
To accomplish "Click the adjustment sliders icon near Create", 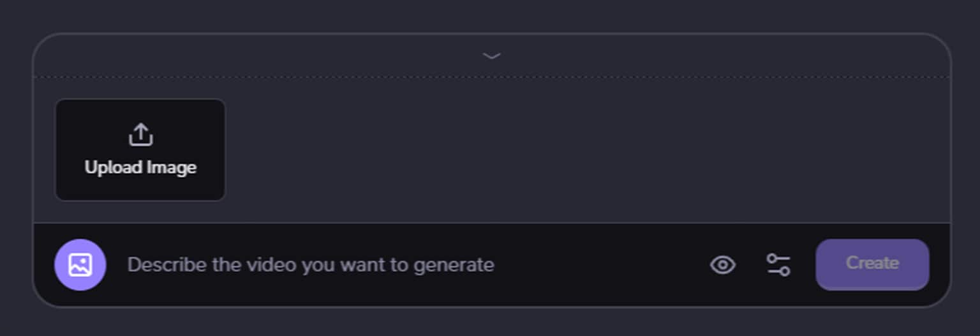I will click(x=778, y=264).
